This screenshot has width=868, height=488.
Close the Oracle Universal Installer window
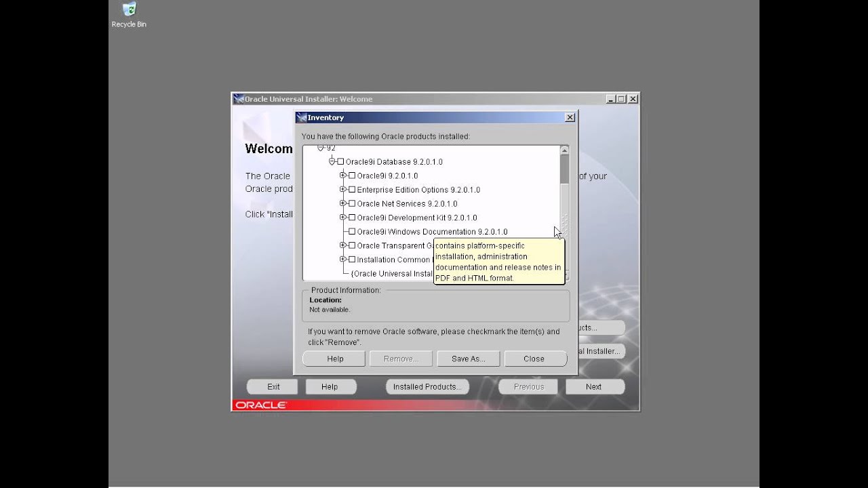pyautogui.click(x=633, y=99)
